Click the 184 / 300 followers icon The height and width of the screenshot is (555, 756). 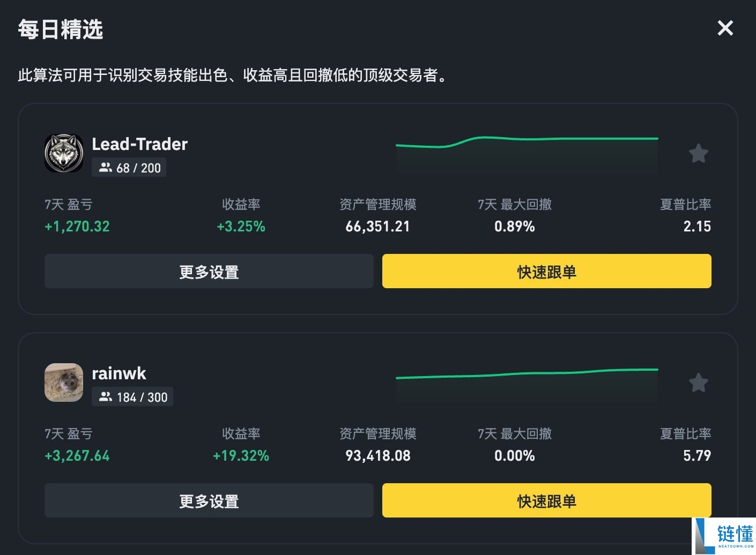pyautogui.click(x=106, y=397)
